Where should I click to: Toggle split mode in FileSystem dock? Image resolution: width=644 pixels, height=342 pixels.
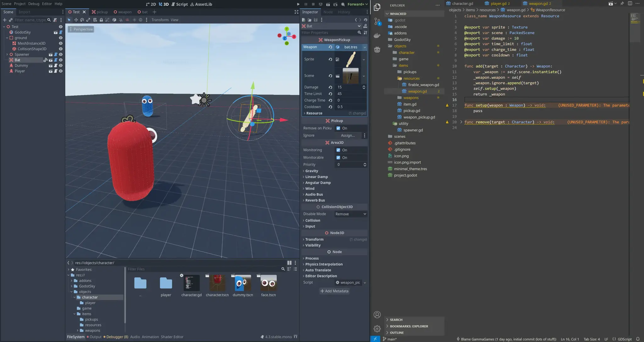[289, 263]
